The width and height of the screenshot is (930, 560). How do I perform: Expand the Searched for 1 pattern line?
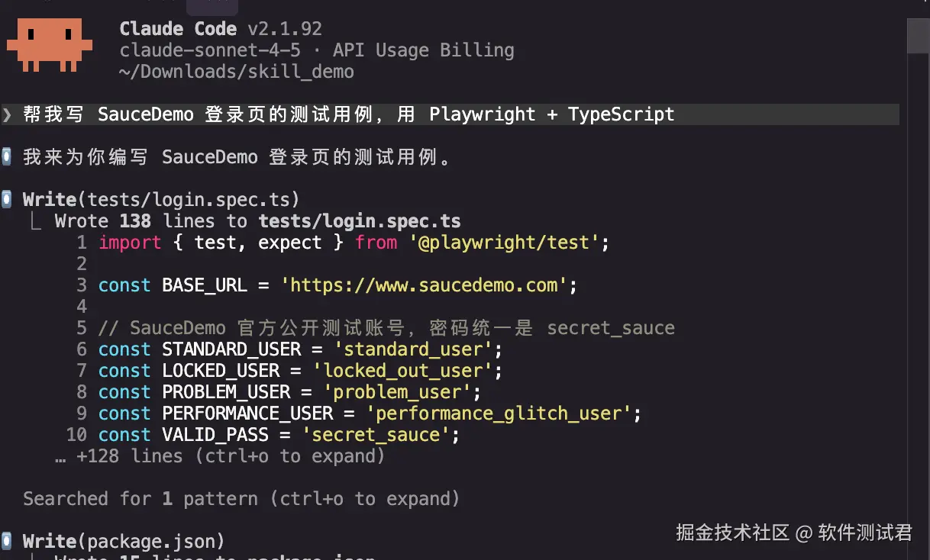click(241, 499)
